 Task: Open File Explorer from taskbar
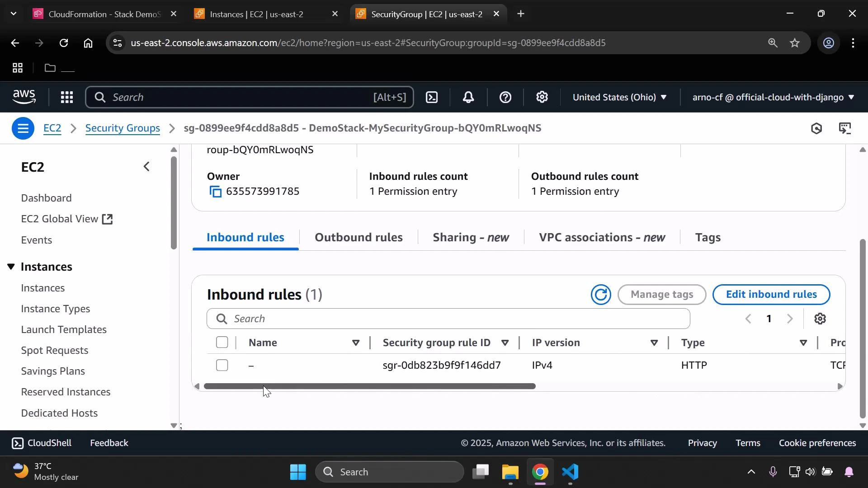pos(510,472)
